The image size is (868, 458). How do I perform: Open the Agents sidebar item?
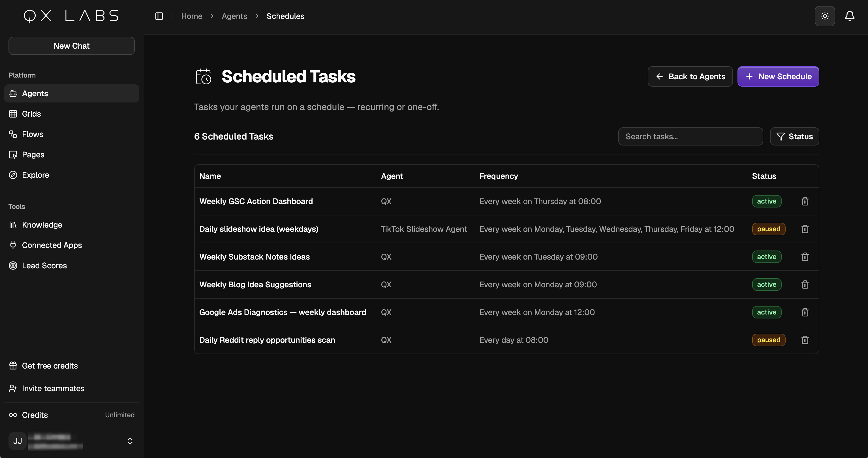coord(71,93)
